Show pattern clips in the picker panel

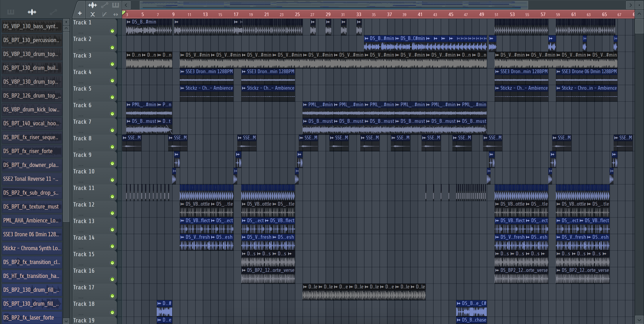click(x=11, y=12)
